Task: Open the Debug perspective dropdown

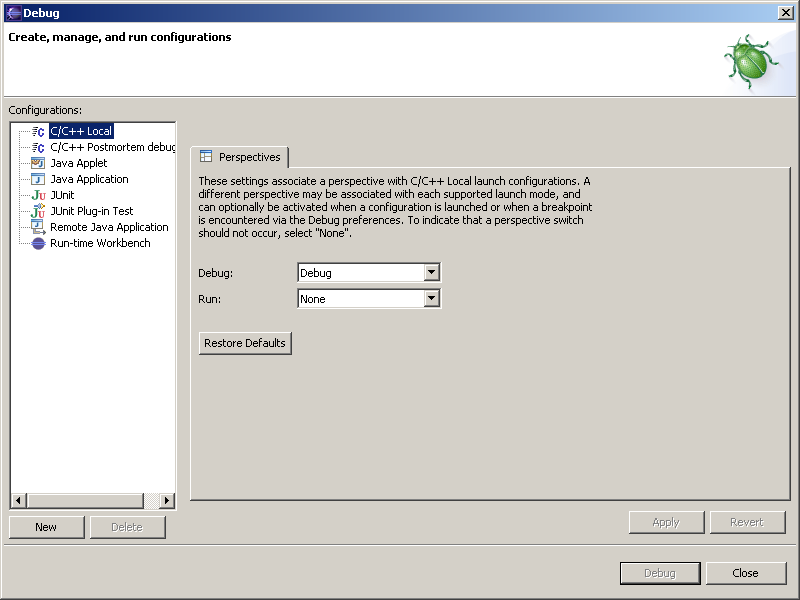Action: pos(431,273)
